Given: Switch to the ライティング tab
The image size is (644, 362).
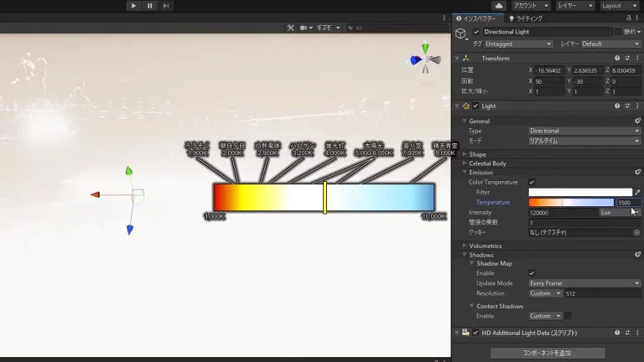Looking at the screenshot, I should [526, 18].
